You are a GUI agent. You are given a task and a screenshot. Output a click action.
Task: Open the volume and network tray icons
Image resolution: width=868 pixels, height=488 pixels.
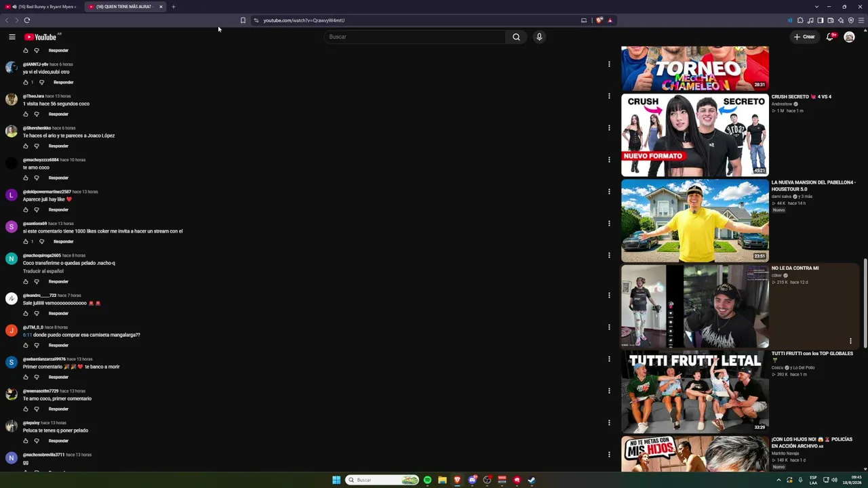pos(830,480)
